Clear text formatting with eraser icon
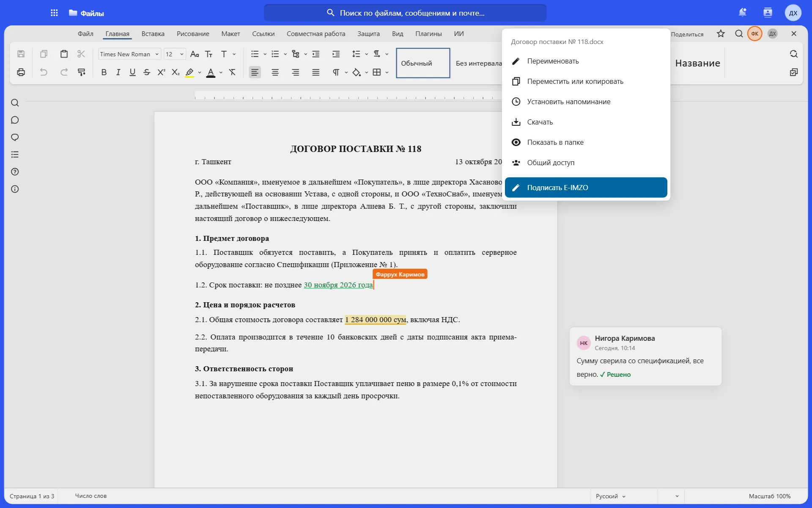Image resolution: width=812 pixels, height=508 pixels. coord(232,72)
